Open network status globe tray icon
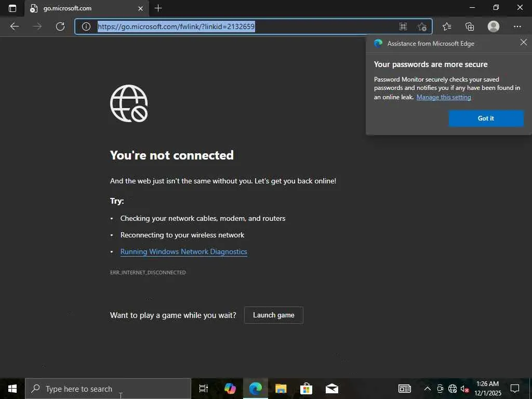This screenshot has height=399, width=532. pos(453,389)
